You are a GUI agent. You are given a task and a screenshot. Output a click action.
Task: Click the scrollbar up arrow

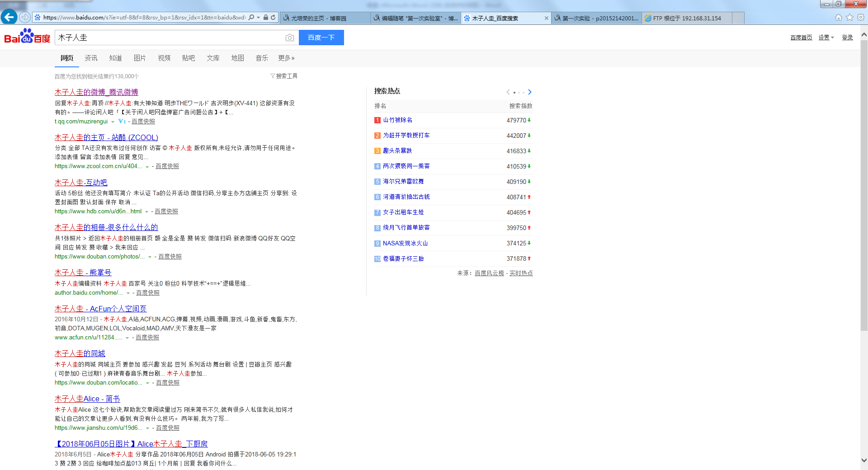pyautogui.click(x=864, y=34)
